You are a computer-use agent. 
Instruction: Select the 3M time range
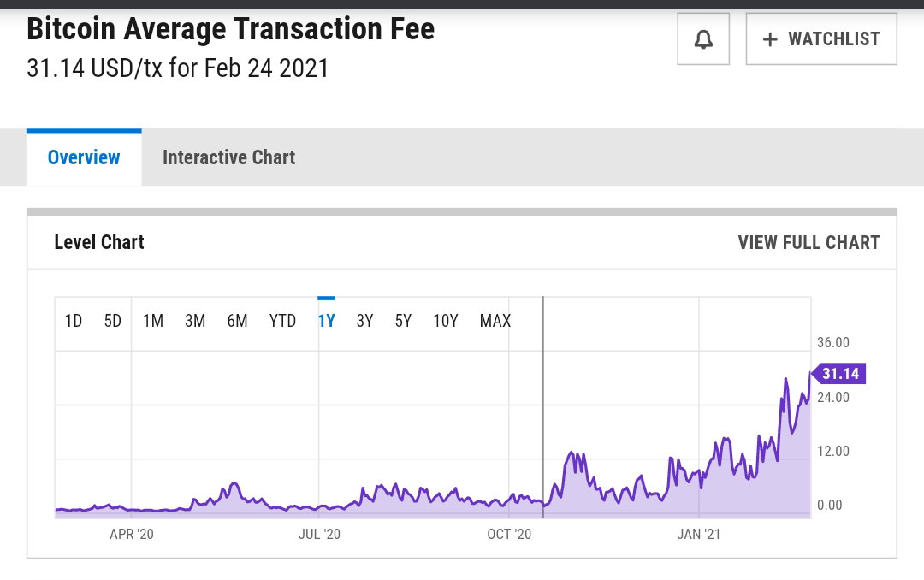(195, 321)
